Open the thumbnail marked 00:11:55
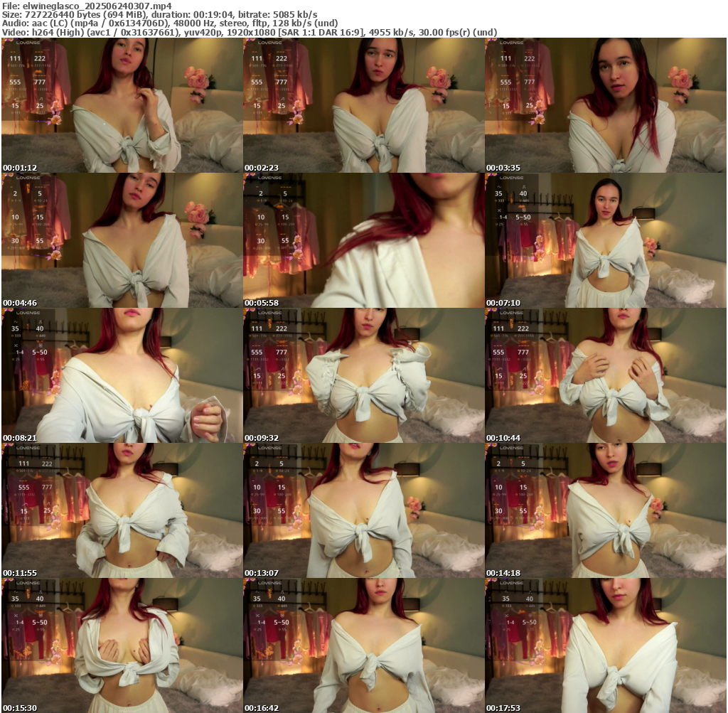Image resolution: width=728 pixels, height=713 pixels. point(122,510)
